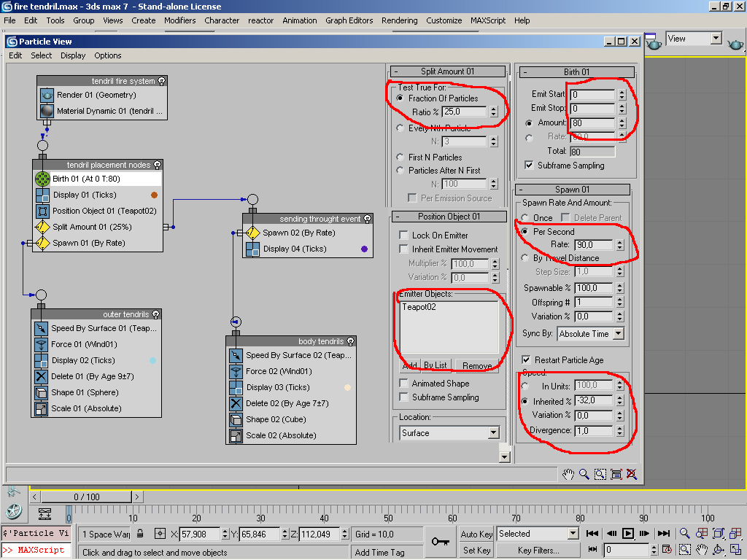Select the By Travel Distance radio button

coord(525,258)
